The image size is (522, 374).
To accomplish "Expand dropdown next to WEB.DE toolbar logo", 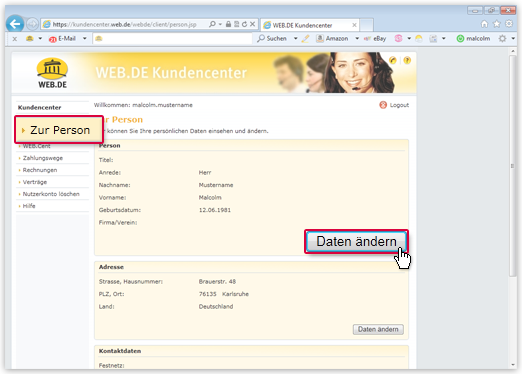I will coord(40,38).
